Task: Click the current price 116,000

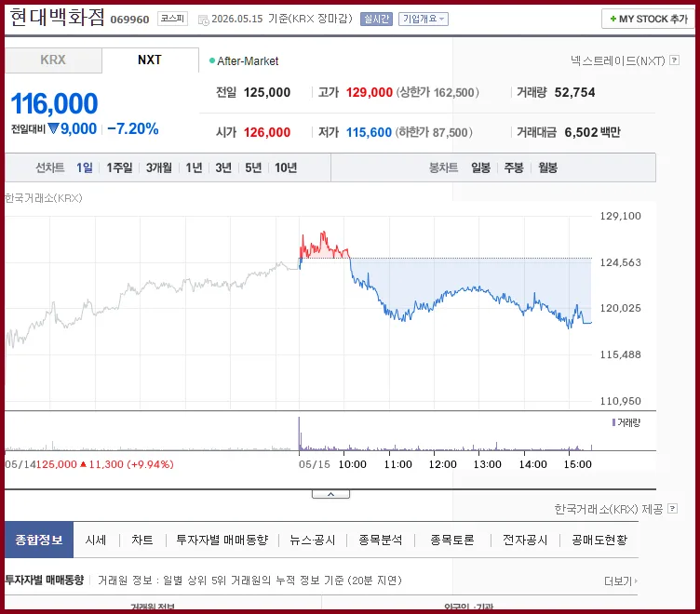Action: click(x=54, y=103)
